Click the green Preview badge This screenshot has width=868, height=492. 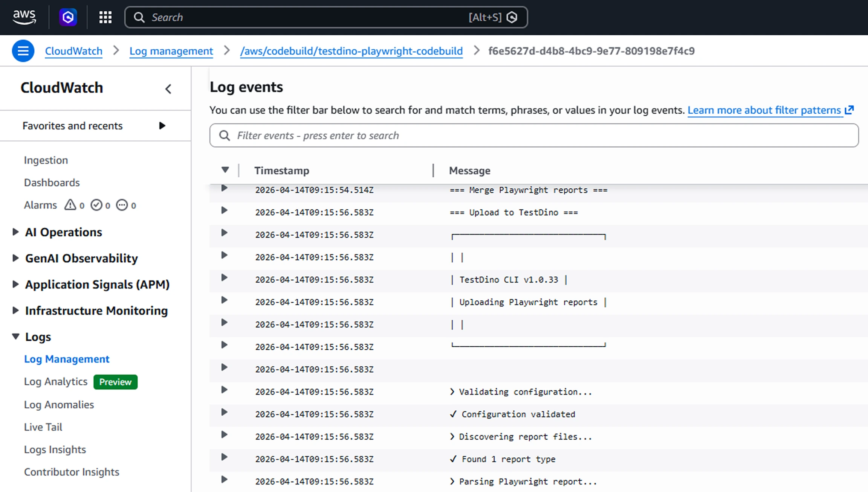115,382
